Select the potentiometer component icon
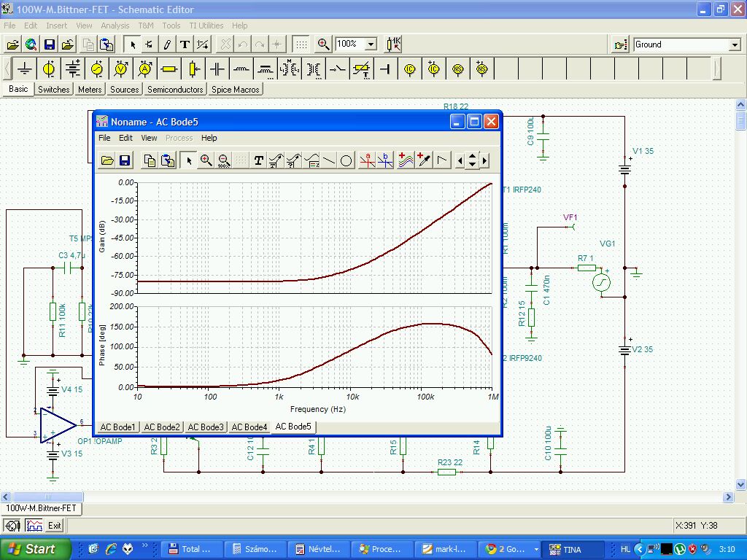The image size is (747, 560). 193,69
